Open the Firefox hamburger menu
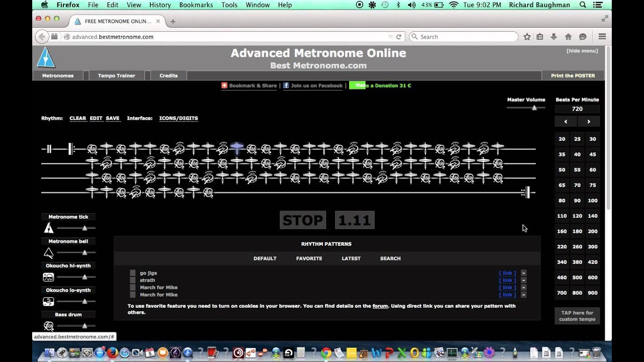644x362 pixels. pyautogui.click(x=602, y=37)
